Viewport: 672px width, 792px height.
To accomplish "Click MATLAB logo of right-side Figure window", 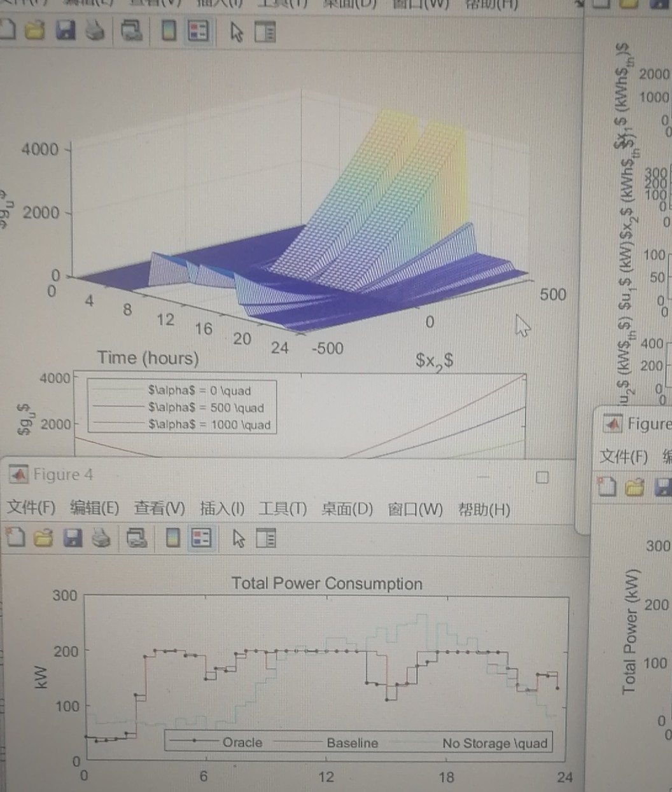I will [x=612, y=422].
